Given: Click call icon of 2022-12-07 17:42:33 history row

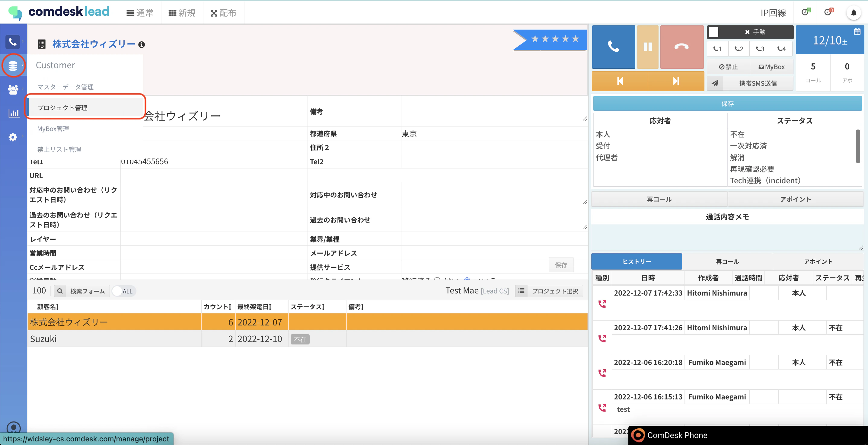Looking at the screenshot, I should tap(602, 304).
